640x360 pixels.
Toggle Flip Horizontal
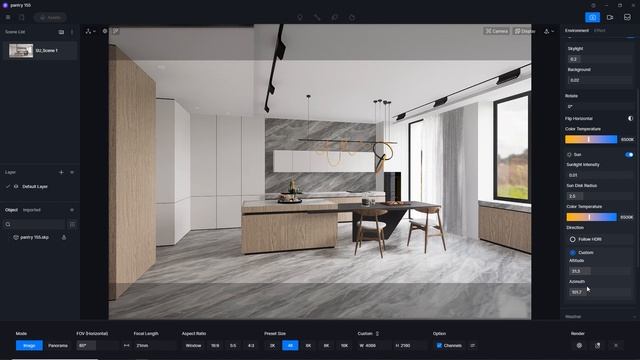point(630,118)
